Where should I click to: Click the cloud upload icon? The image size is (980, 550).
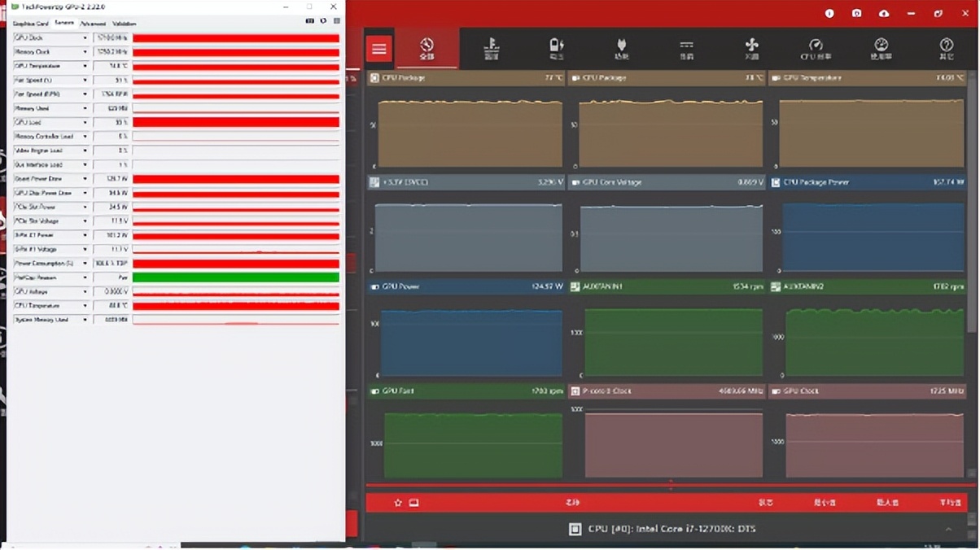coord(884,14)
